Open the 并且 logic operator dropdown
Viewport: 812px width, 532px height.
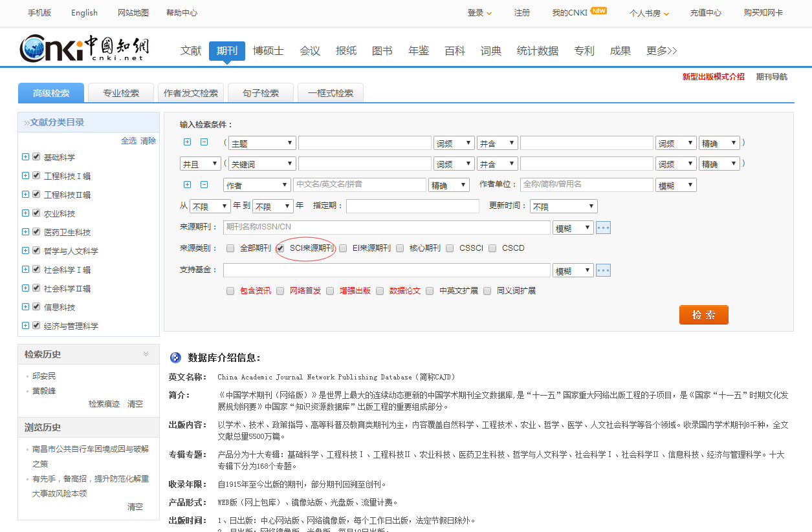click(x=200, y=164)
